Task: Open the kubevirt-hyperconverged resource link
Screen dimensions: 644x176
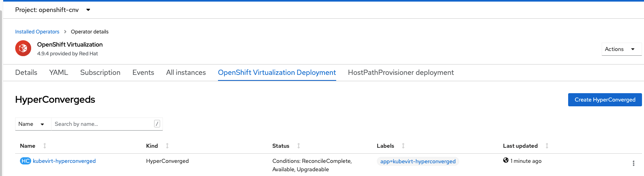Action: [64, 161]
